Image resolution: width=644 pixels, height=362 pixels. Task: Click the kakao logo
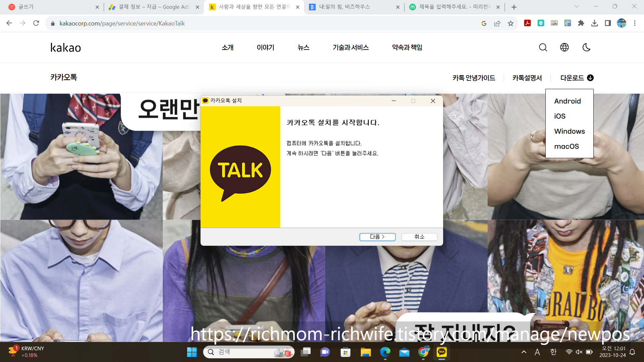pyautogui.click(x=65, y=48)
